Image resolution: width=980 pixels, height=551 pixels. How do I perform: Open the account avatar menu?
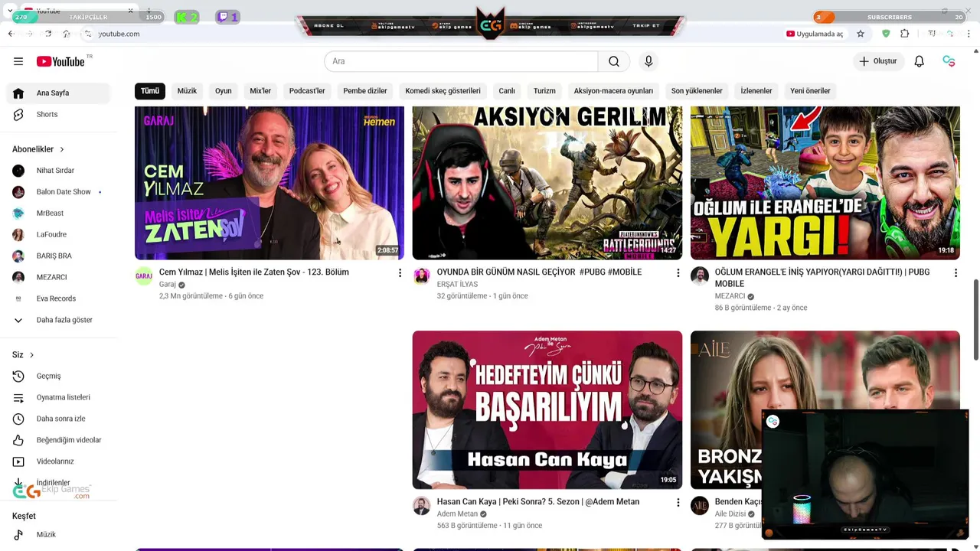click(x=949, y=61)
